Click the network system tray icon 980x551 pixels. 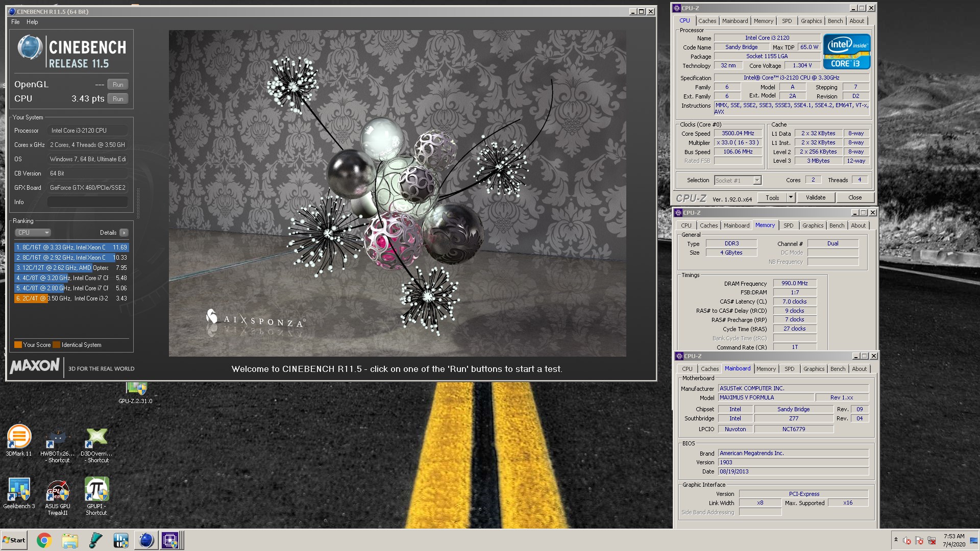[x=932, y=540]
